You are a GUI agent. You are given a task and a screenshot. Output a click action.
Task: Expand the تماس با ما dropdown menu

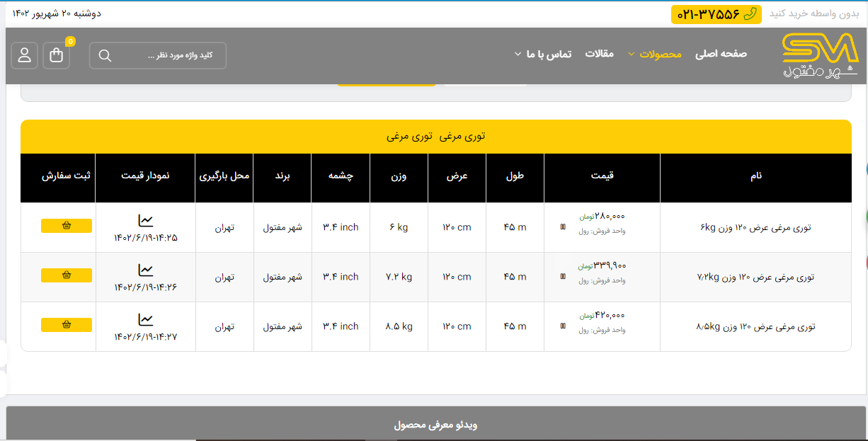coord(542,54)
